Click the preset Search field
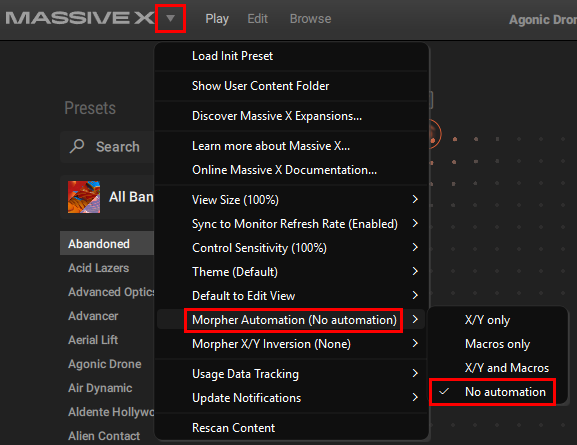Viewport: 577px width, 445px height. coord(107,146)
